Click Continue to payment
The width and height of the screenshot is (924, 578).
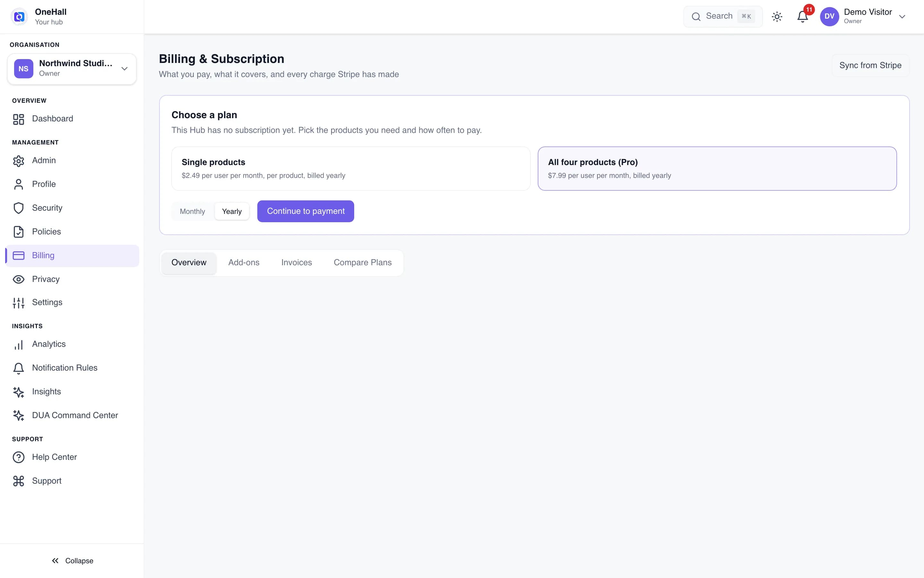coord(305,211)
